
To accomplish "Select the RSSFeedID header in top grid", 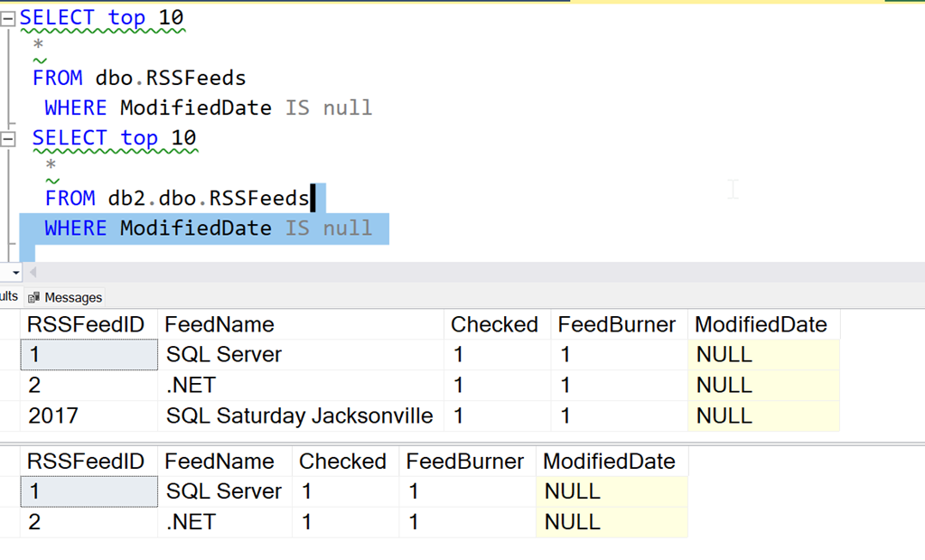I will (86, 325).
